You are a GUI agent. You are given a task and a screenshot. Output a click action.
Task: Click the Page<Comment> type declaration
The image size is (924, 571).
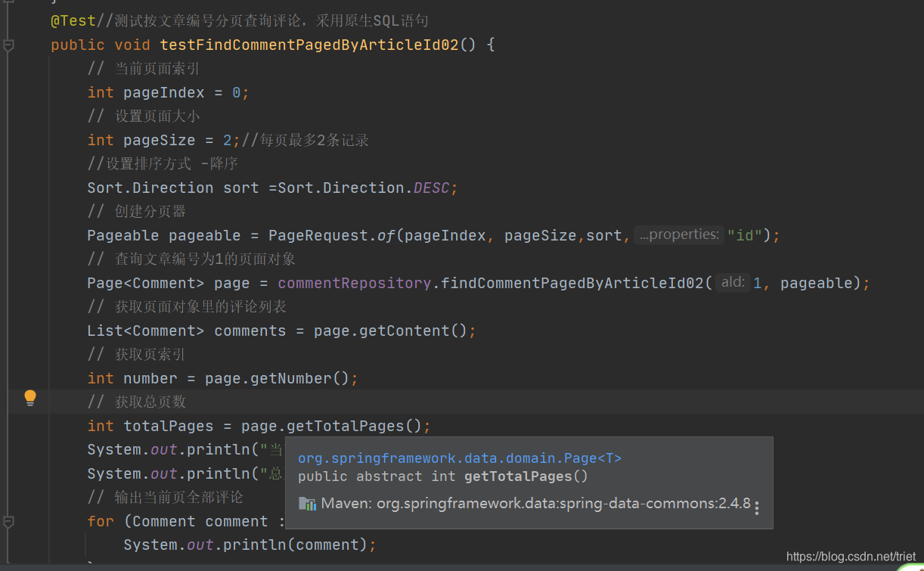tap(146, 283)
